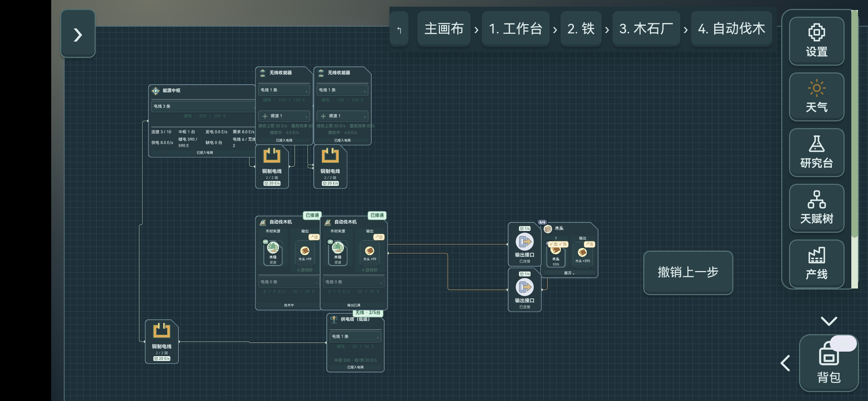Open the 研究台 research bench
The image size is (868, 401).
816,152
